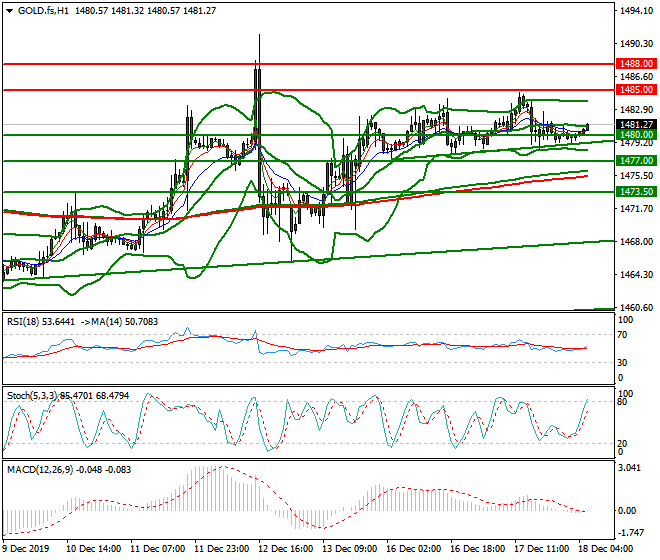Select the RSI(18) 53.6441 indicator label
The width and height of the screenshot is (660, 560).
[x=41, y=322]
